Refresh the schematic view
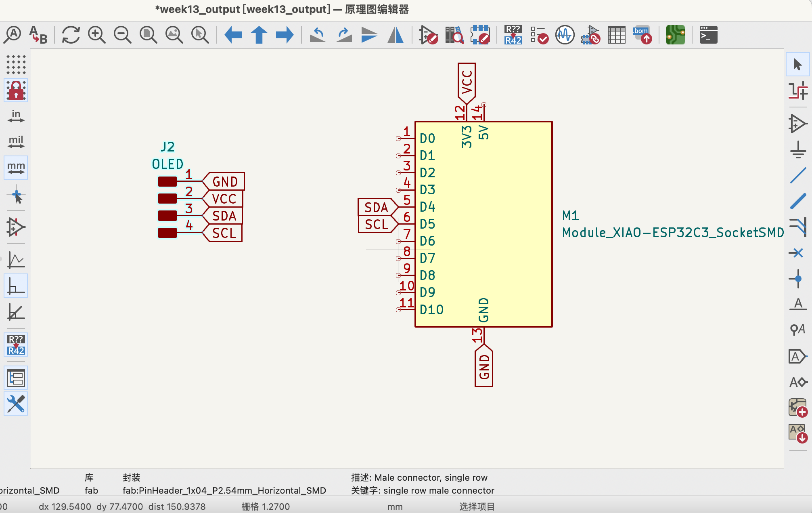812x513 pixels. point(71,35)
